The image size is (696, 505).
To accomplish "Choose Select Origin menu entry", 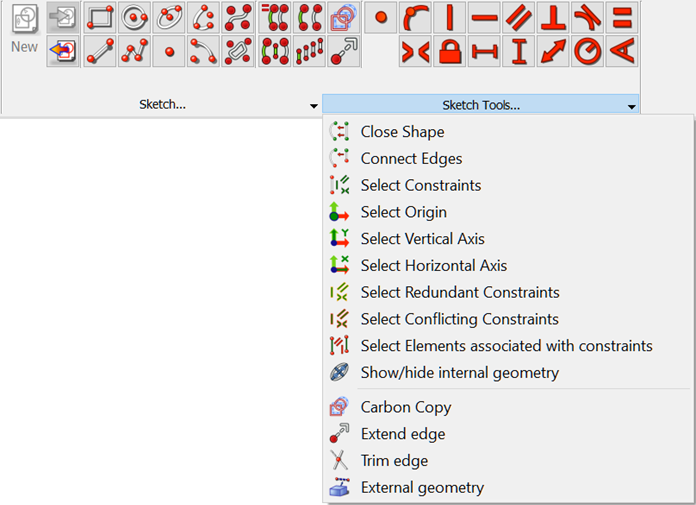I will click(508, 212).
